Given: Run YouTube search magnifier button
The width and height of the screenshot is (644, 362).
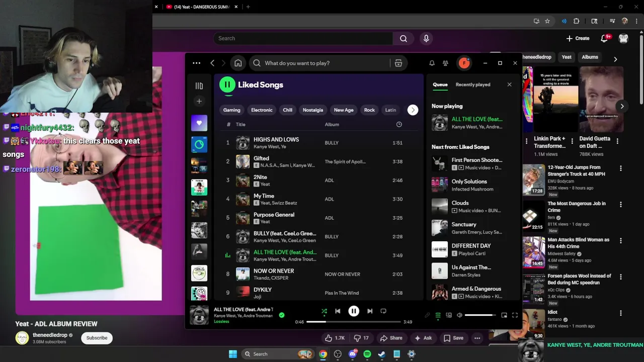Looking at the screenshot, I should pos(404,38).
